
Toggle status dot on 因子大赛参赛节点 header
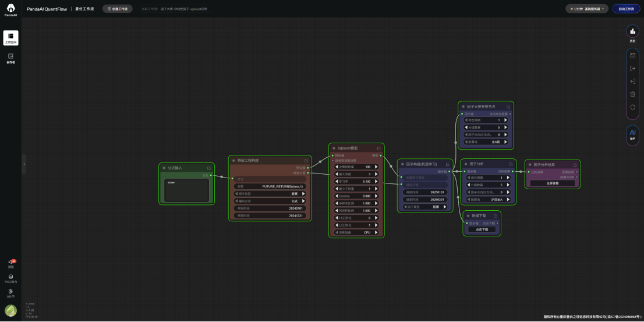[x=463, y=107]
